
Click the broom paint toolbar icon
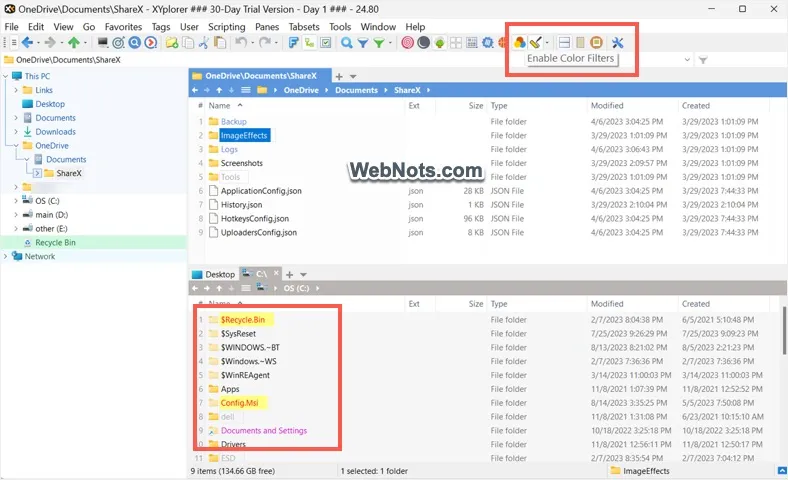536,43
